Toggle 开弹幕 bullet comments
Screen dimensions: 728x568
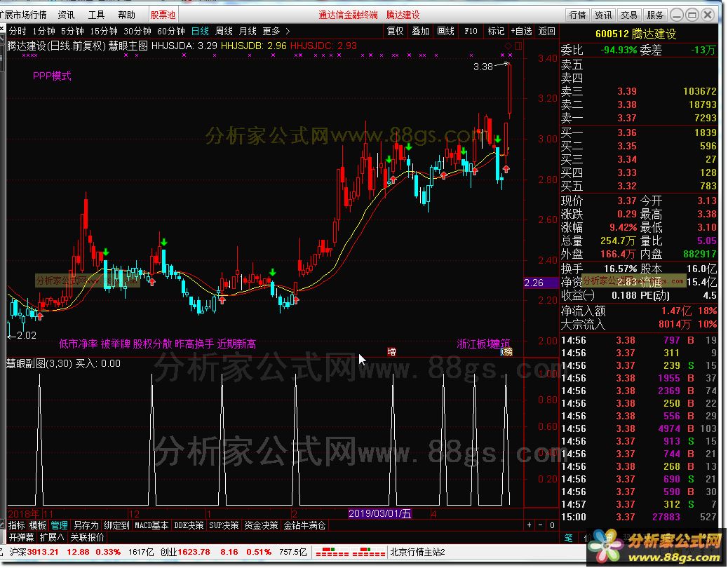[x=21, y=537]
